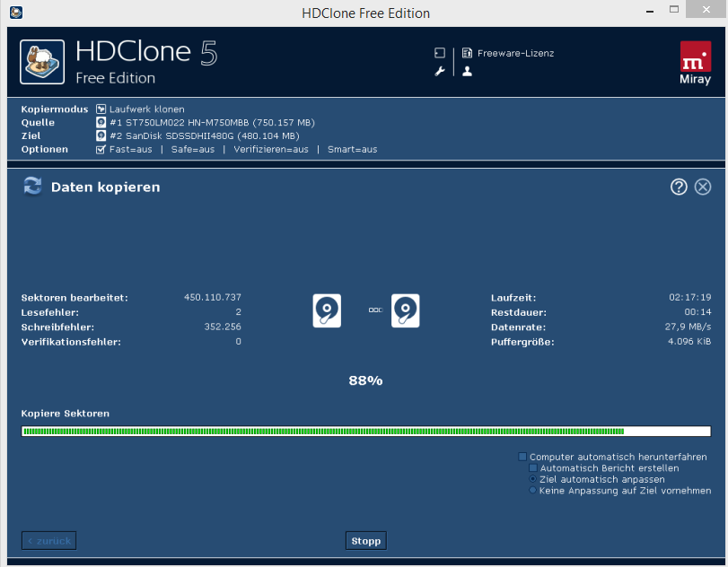The image size is (728, 567).
Task: Click the Laufwerk klonen text
Action: point(146,109)
